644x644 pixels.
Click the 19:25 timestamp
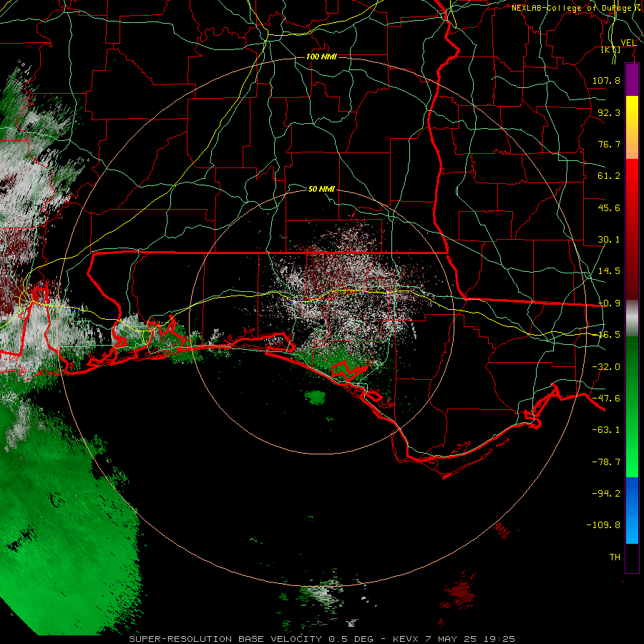(x=499, y=639)
